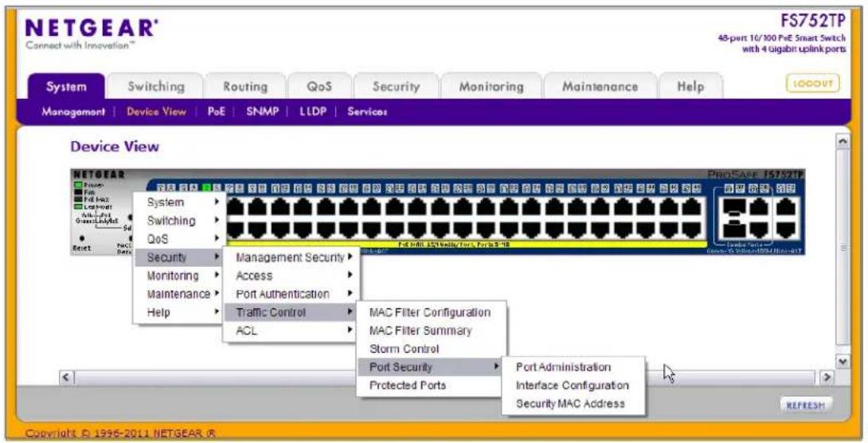The width and height of the screenshot is (868, 443).
Task: Open Management Security submenu entry
Action: coord(290,257)
